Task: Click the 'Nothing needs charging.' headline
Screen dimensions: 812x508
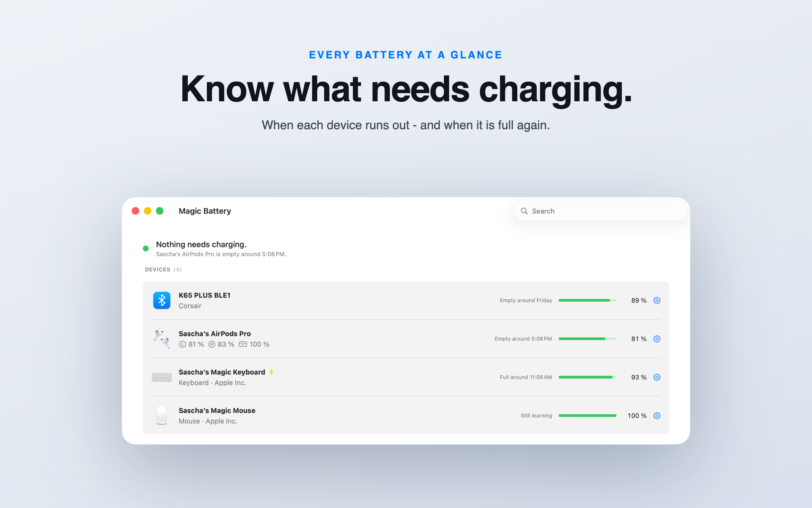Action: click(x=201, y=244)
